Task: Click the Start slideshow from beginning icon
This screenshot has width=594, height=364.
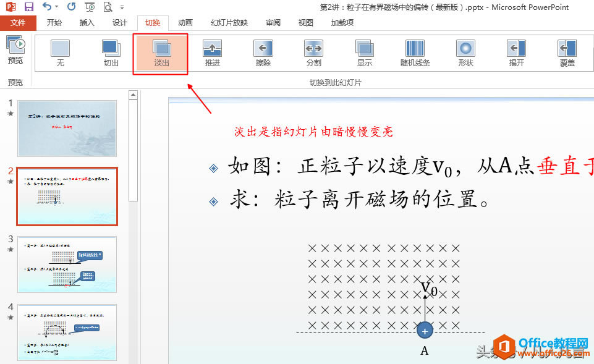Action: coord(90,7)
